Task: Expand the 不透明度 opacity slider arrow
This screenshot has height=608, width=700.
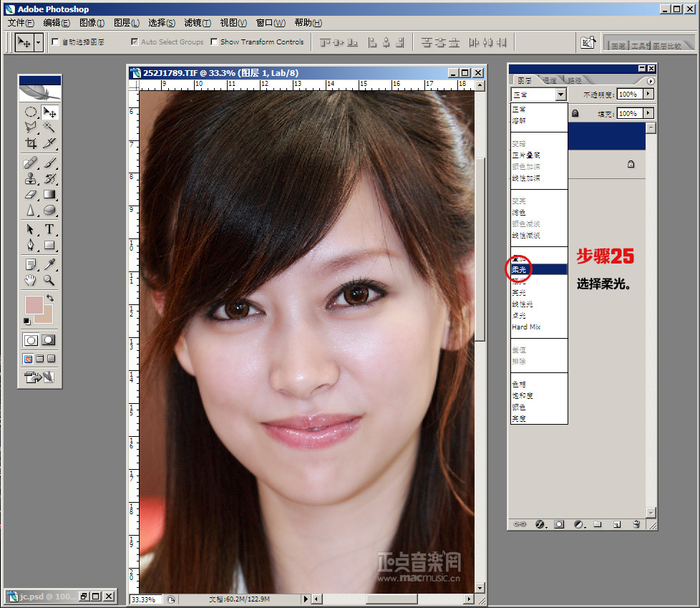Action: click(x=648, y=94)
